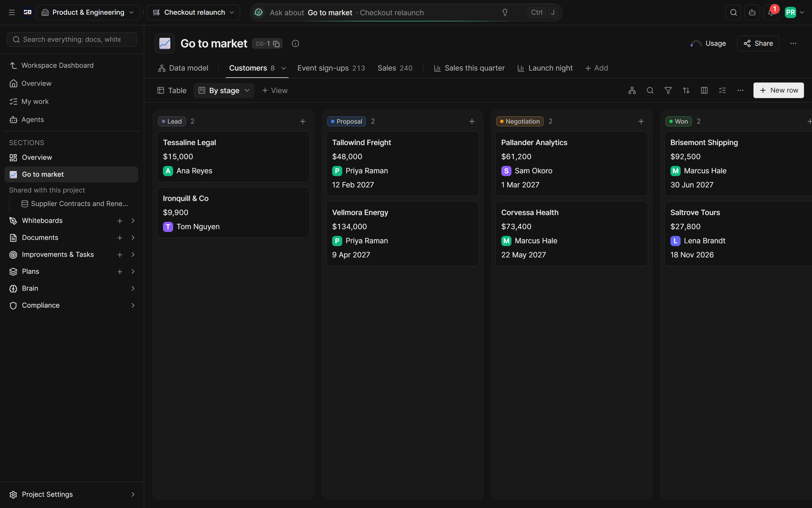
Task: Open the PR account avatar menu
Action: pyautogui.click(x=794, y=12)
